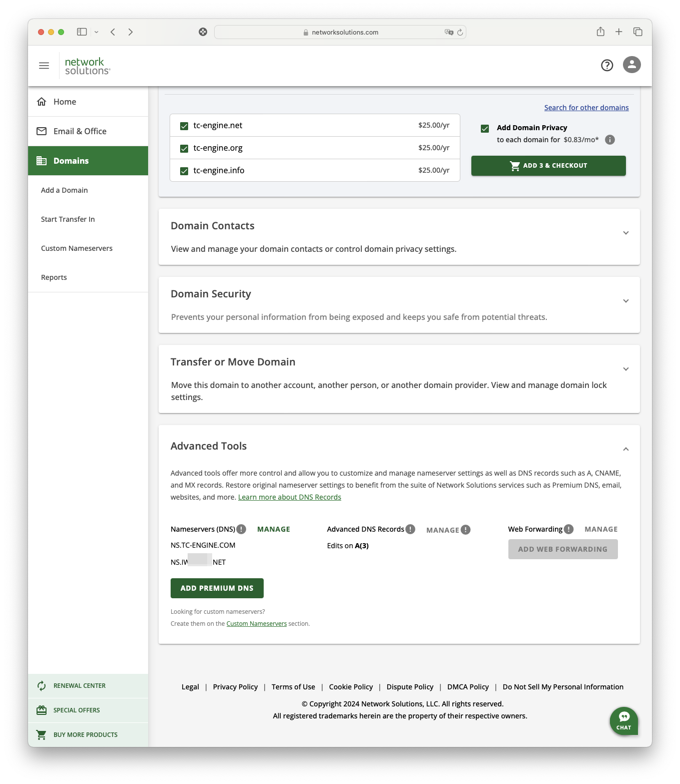Collapse the Advanced Tools section chevron
Viewport: 680px width, 784px height.
click(x=626, y=449)
